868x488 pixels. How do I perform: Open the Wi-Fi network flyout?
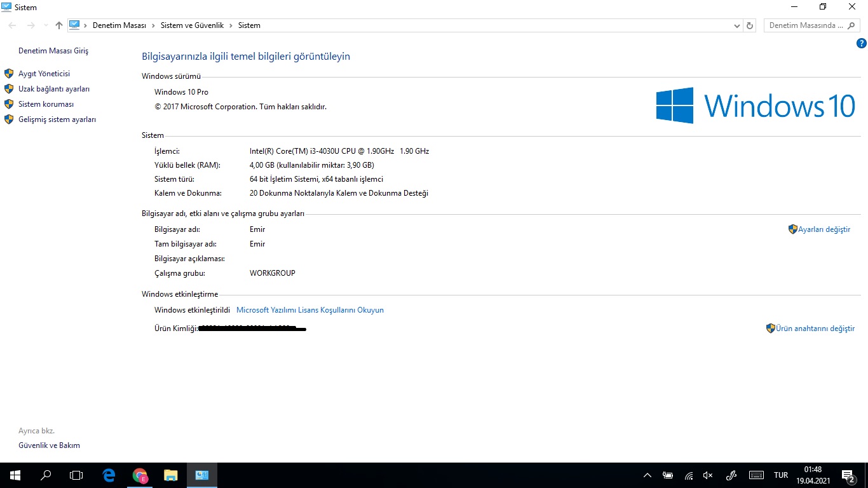click(689, 475)
